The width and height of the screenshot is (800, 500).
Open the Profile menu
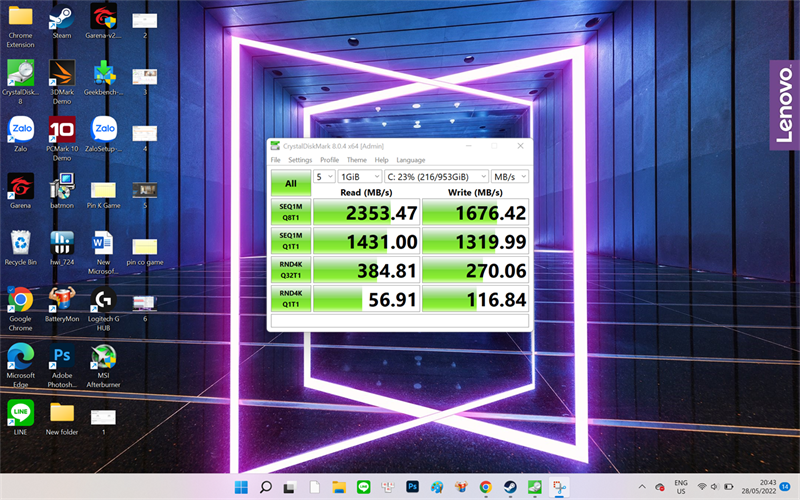click(x=330, y=160)
